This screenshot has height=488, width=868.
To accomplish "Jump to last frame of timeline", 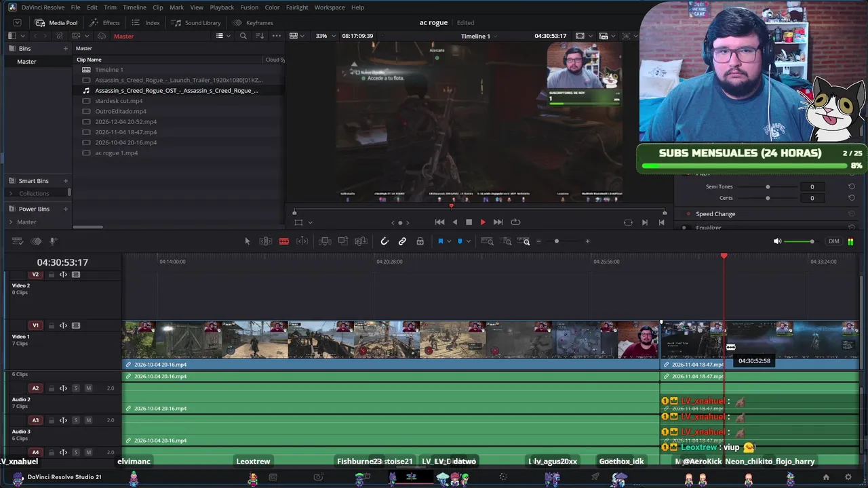I will 498,222.
